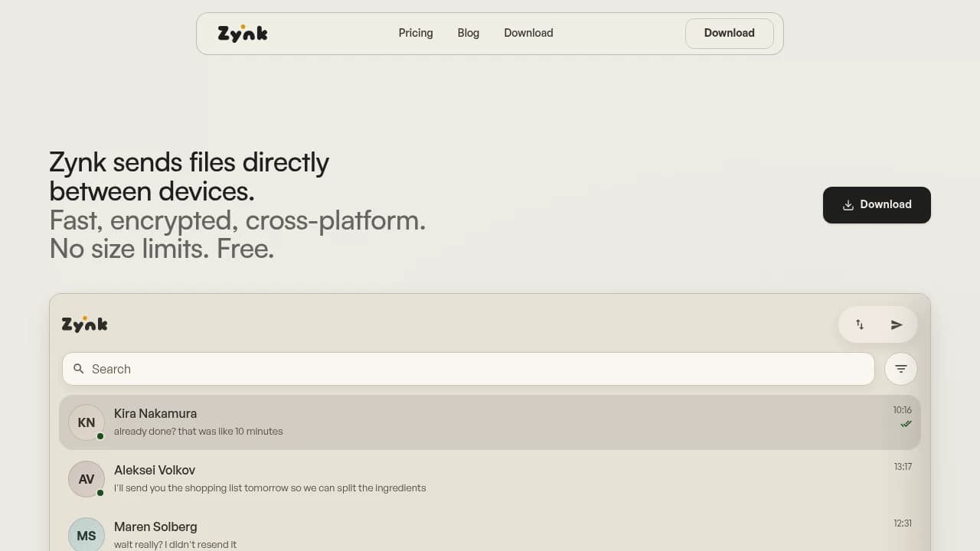Click the magnifying glass search icon
Image resolution: width=980 pixels, height=551 pixels.
(x=78, y=369)
